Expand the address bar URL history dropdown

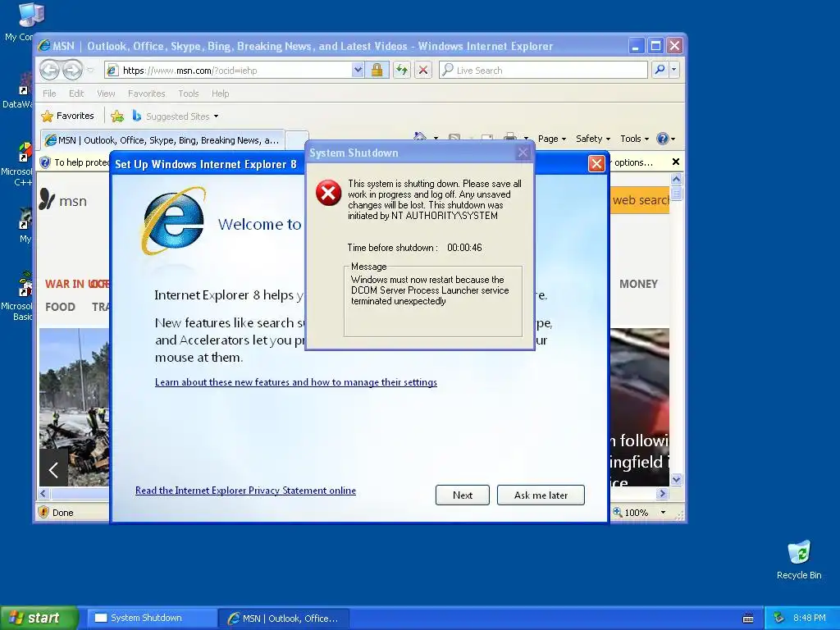click(x=358, y=71)
